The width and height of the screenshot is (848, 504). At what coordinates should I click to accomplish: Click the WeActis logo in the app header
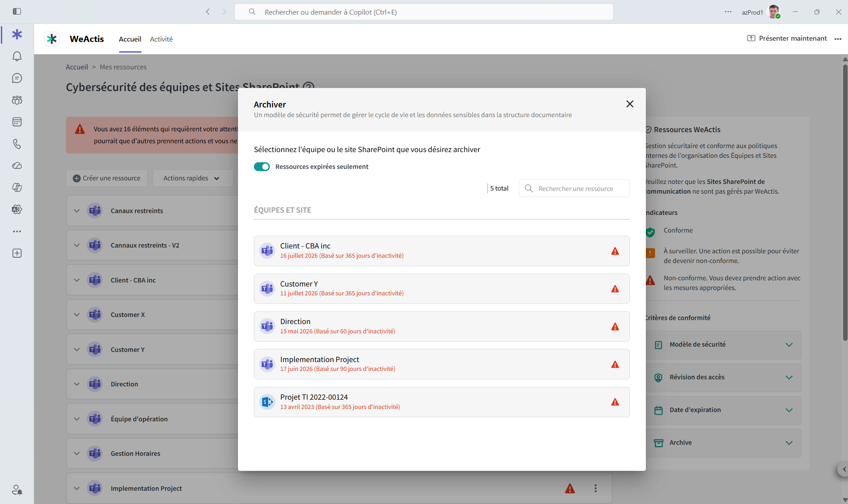click(52, 39)
